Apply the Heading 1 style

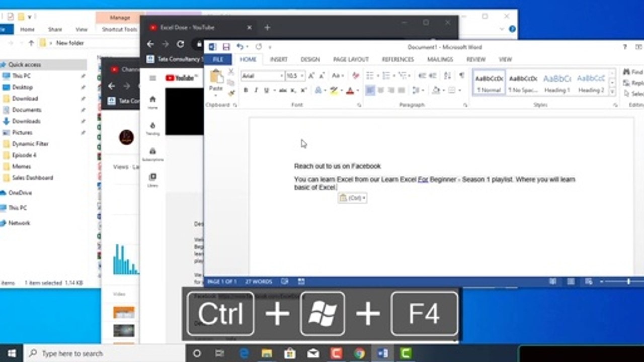click(557, 83)
